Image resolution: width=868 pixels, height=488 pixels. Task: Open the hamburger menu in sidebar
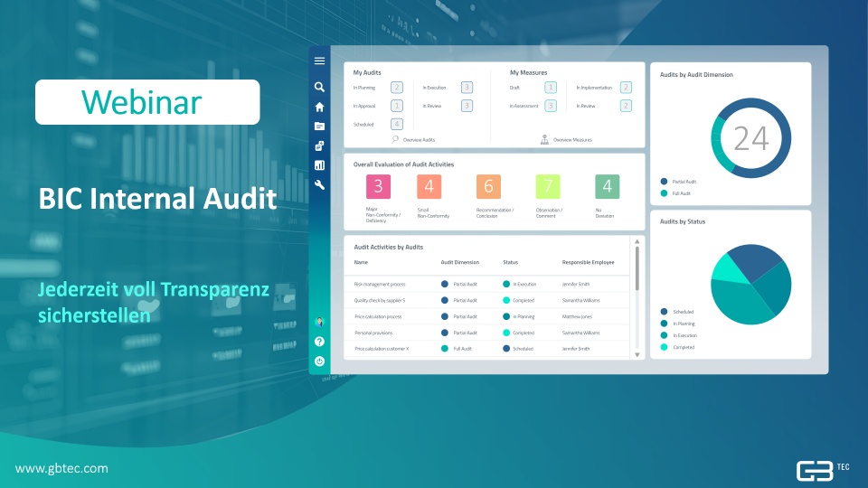319,61
